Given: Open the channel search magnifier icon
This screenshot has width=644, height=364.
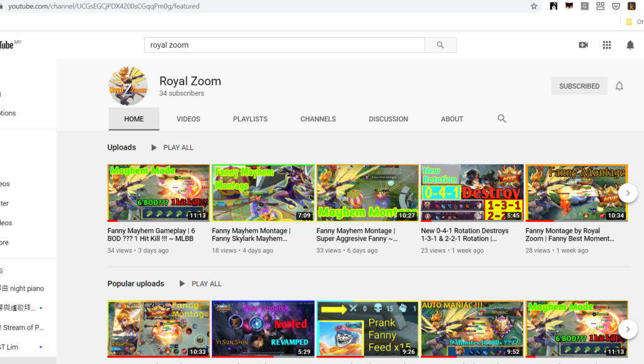Looking at the screenshot, I should (501, 119).
